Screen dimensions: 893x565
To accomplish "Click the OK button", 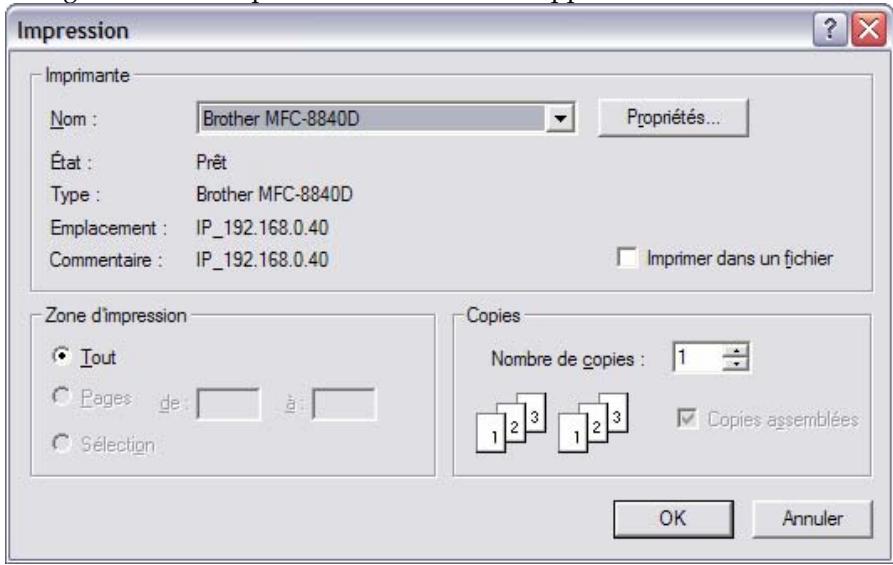I will click(673, 519).
